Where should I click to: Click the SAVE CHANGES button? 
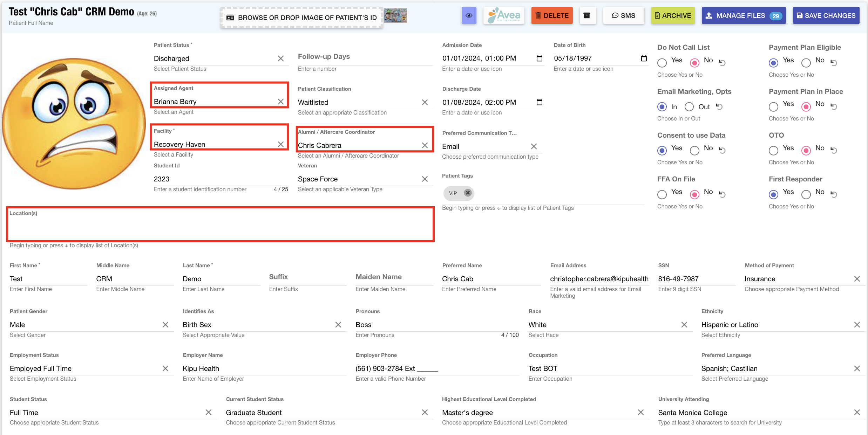[x=826, y=16]
